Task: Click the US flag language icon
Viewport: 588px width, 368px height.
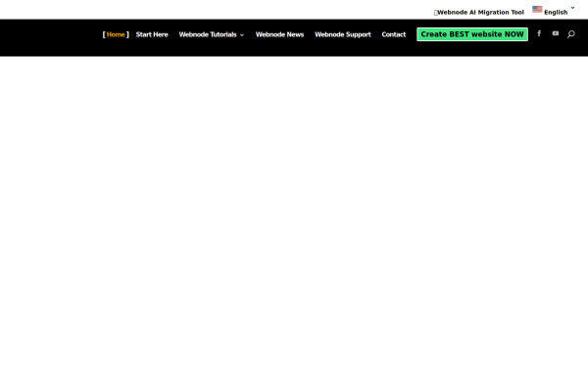Action: click(x=537, y=10)
